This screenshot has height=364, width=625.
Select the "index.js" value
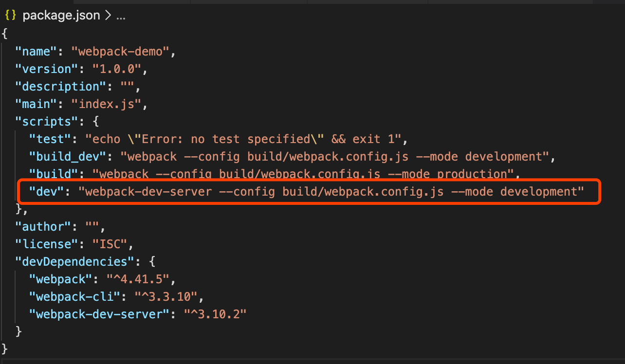tap(106, 104)
